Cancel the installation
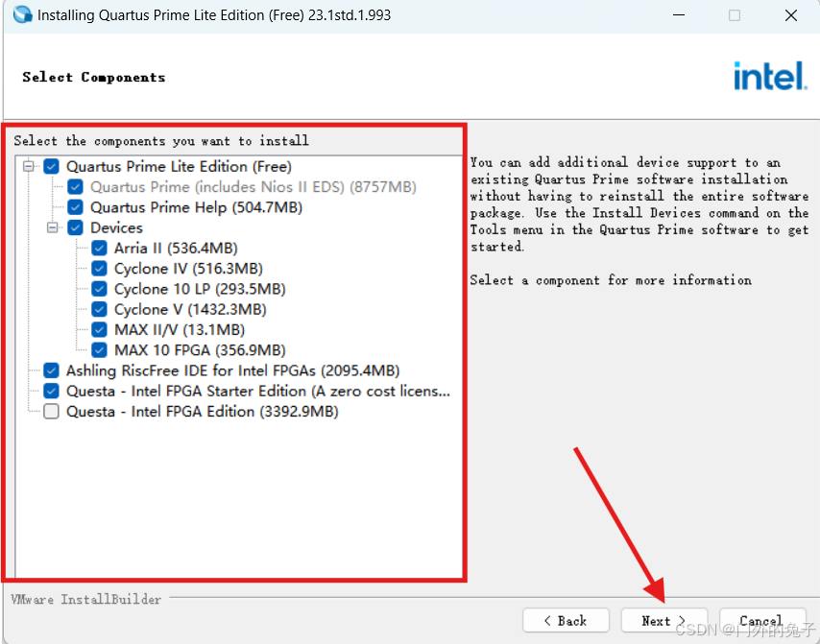 point(762,620)
